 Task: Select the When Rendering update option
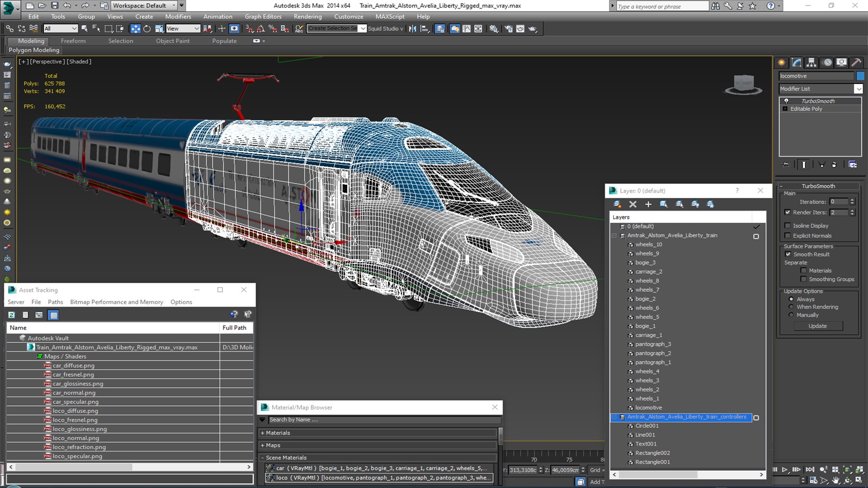click(x=791, y=307)
